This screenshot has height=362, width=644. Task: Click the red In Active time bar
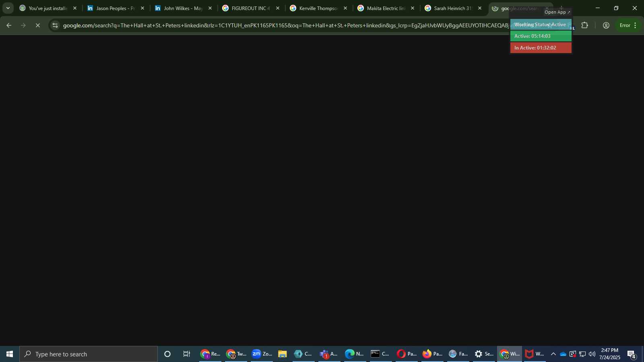[541, 48]
